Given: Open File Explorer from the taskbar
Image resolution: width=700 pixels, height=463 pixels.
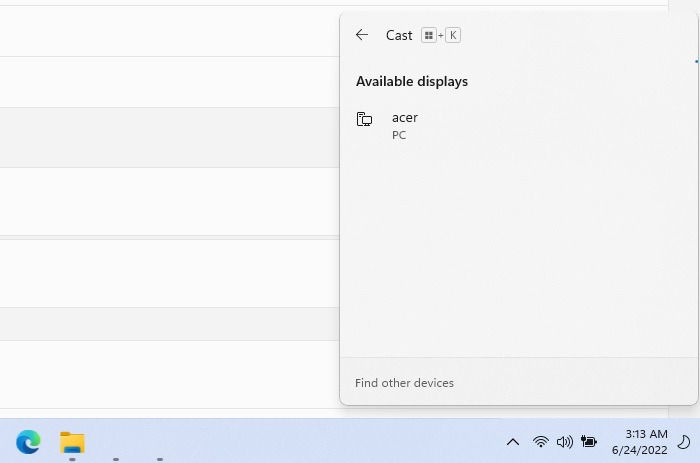Looking at the screenshot, I should tap(72, 441).
